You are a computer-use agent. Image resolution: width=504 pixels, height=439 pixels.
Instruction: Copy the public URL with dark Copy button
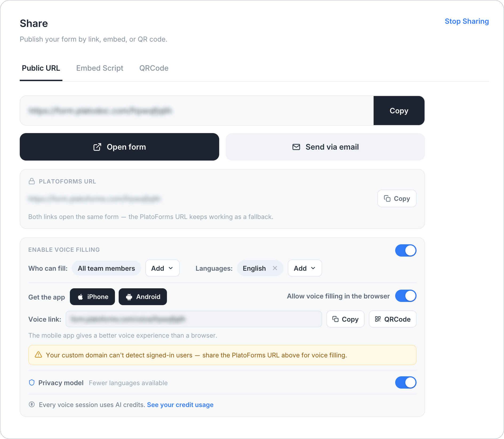tap(399, 111)
